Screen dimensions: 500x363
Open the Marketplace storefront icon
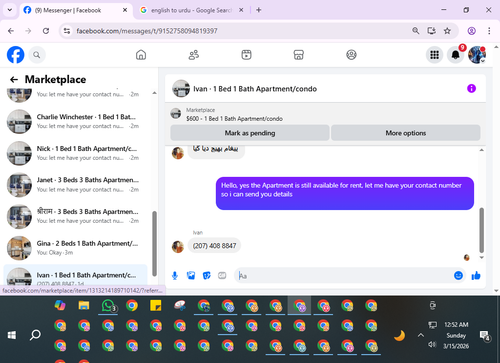(299, 55)
